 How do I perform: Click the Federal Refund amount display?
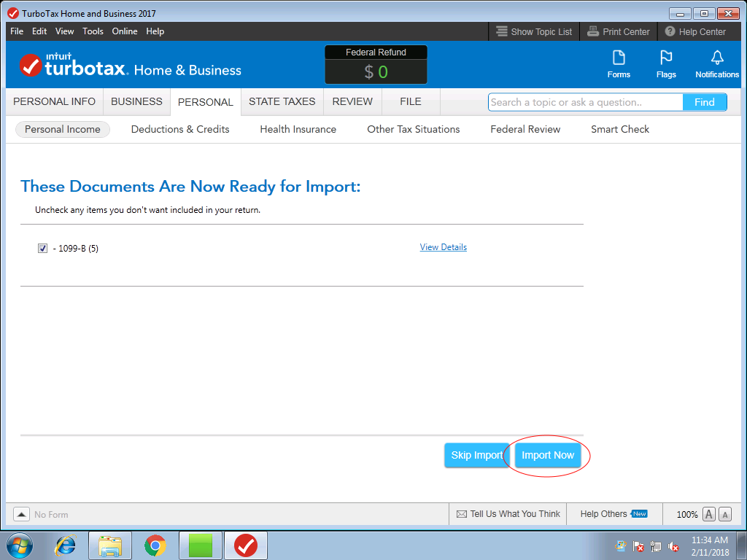point(376,72)
